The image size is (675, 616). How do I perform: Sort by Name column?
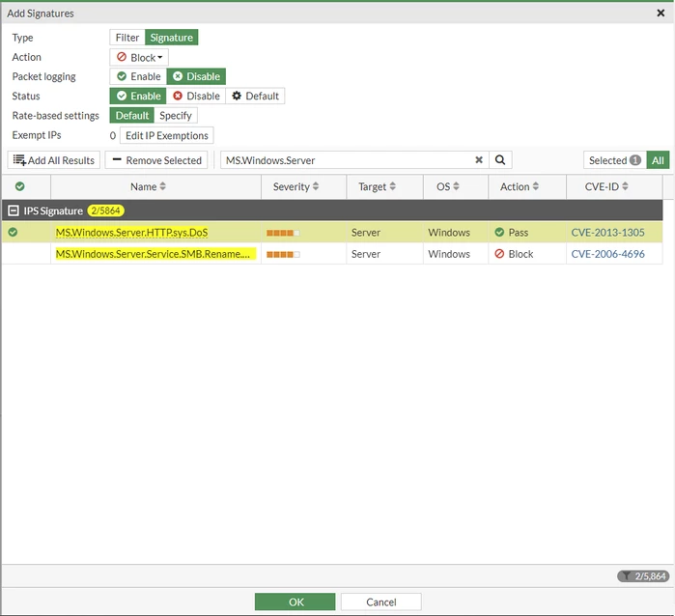click(148, 186)
